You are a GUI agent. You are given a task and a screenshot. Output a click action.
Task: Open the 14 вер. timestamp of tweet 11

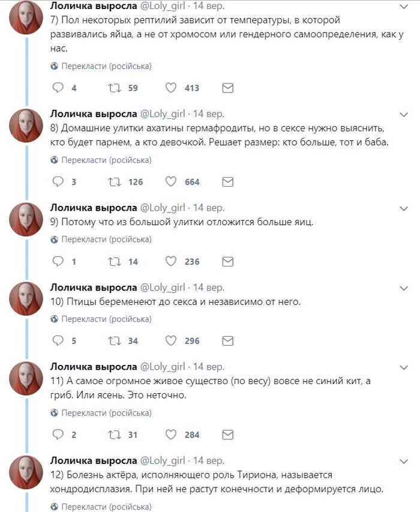(x=208, y=366)
